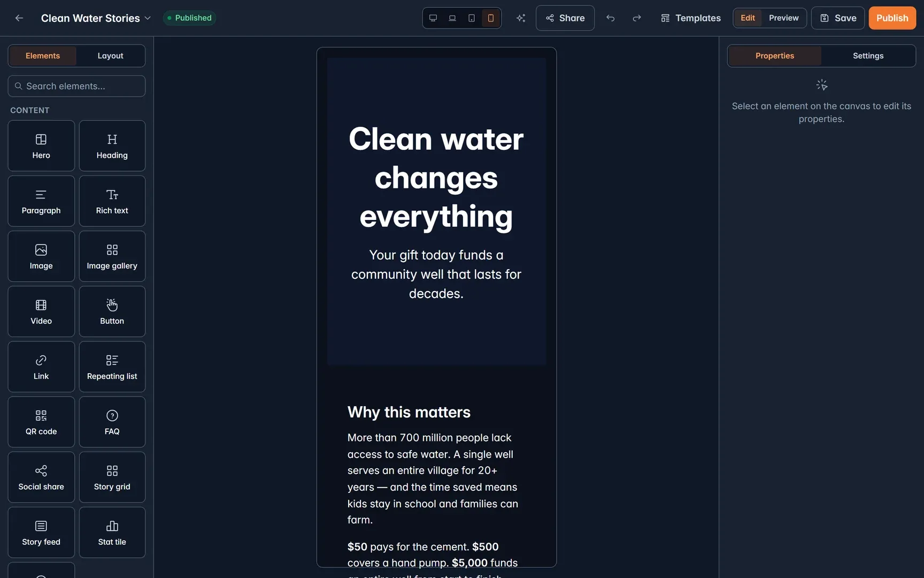Click the Published status badge

[189, 18]
